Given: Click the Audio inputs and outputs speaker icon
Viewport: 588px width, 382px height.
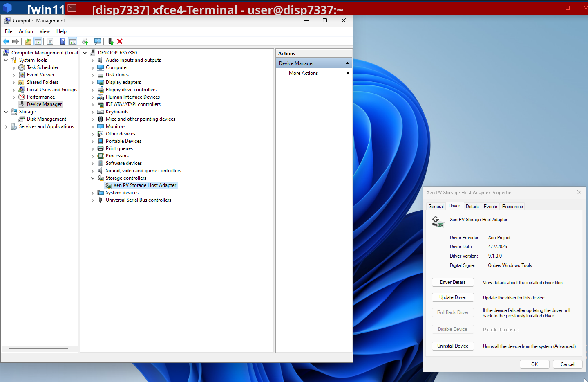Looking at the screenshot, I should (101, 60).
